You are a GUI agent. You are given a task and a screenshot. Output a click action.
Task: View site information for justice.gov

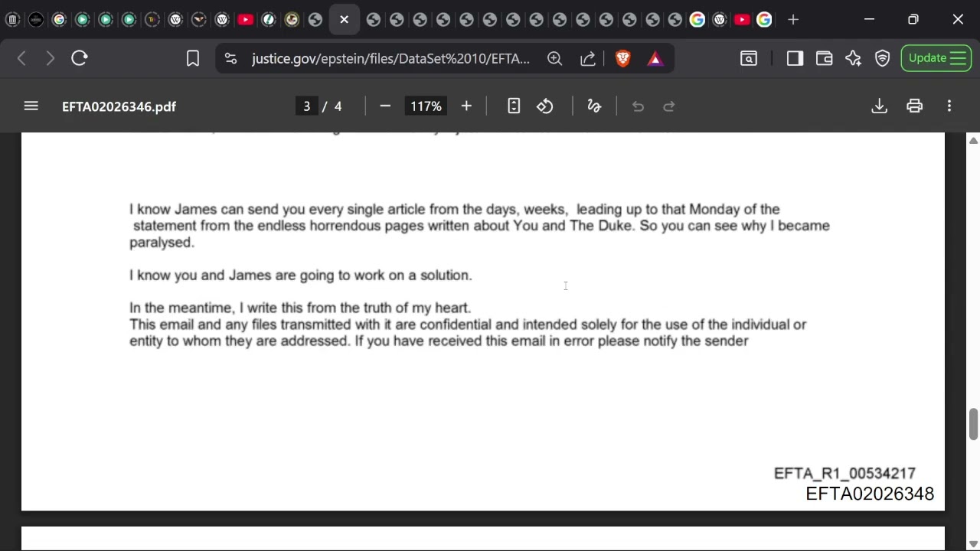tap(230, 58)
